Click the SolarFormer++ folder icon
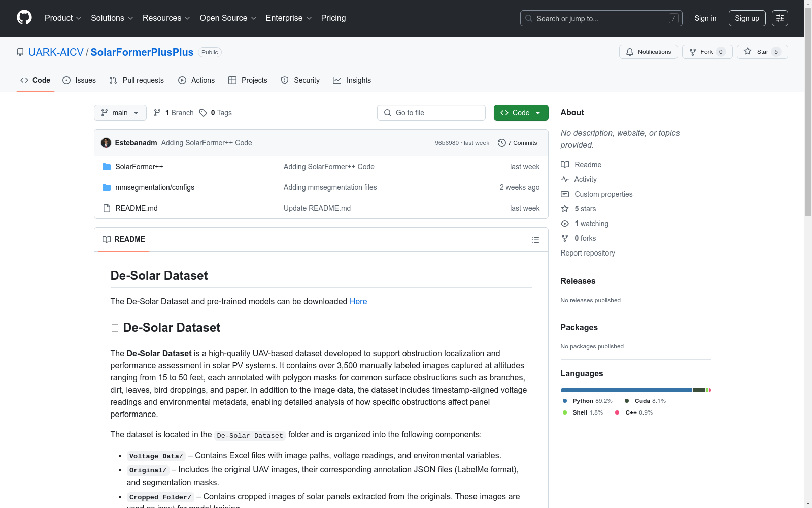This screenshot has height=508, width=812. (x=107, y=167)
